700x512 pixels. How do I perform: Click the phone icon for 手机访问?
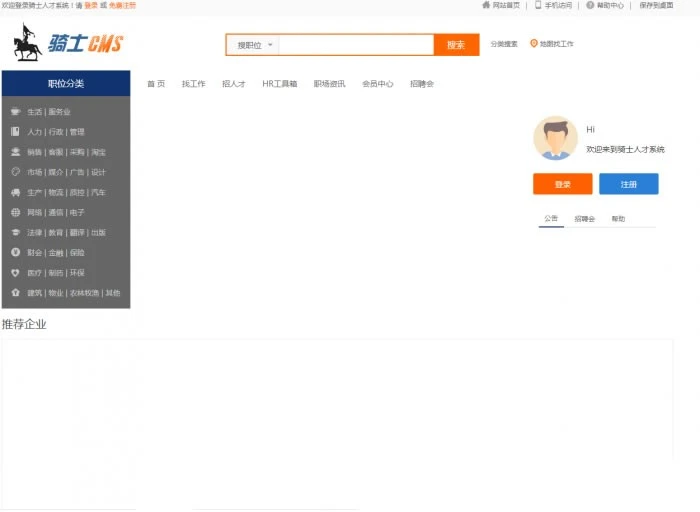point(538,5)
